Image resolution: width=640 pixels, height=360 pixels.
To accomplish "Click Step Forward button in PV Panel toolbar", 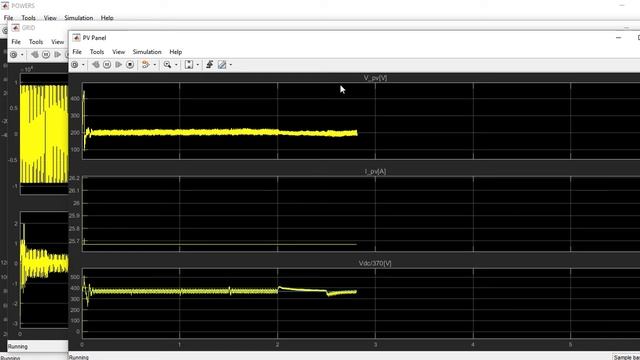I will coord(118,64).
